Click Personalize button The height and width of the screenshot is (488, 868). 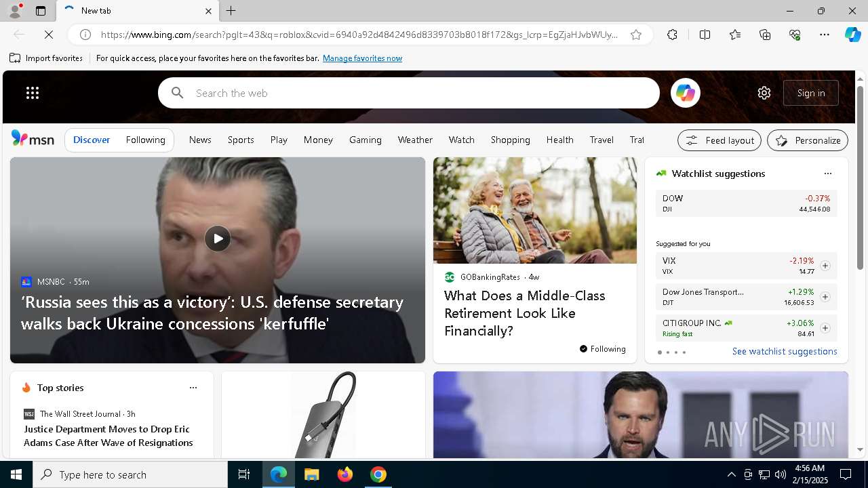(808, 140)
